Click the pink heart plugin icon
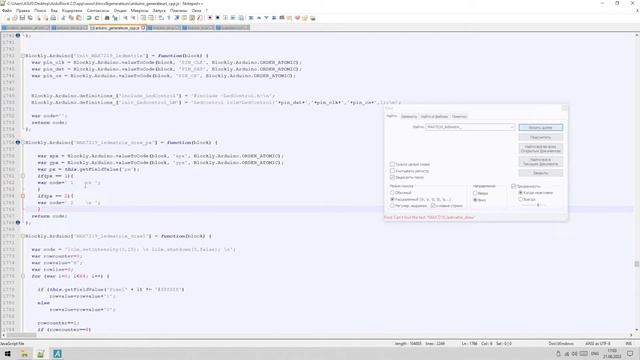Screen dimensions: 640x360 pyautogui.click(x=297, y=18)
